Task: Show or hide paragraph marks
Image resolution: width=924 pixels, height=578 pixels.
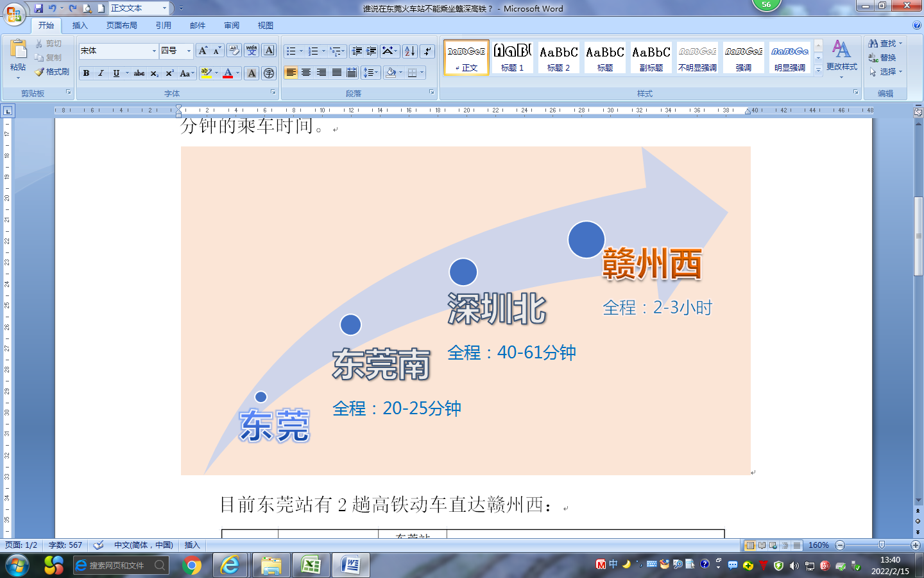Action: 428,51
